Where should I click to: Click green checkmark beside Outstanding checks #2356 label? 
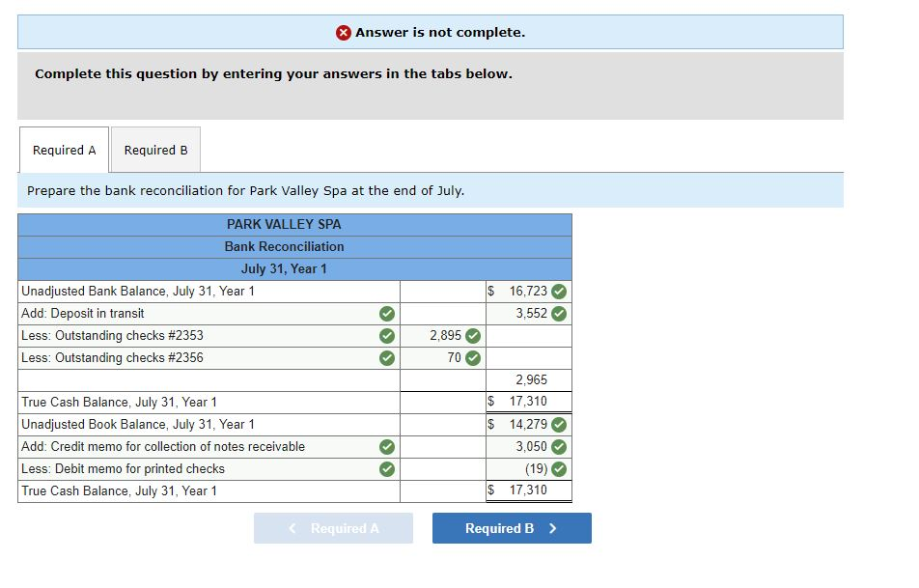(387, 357)
